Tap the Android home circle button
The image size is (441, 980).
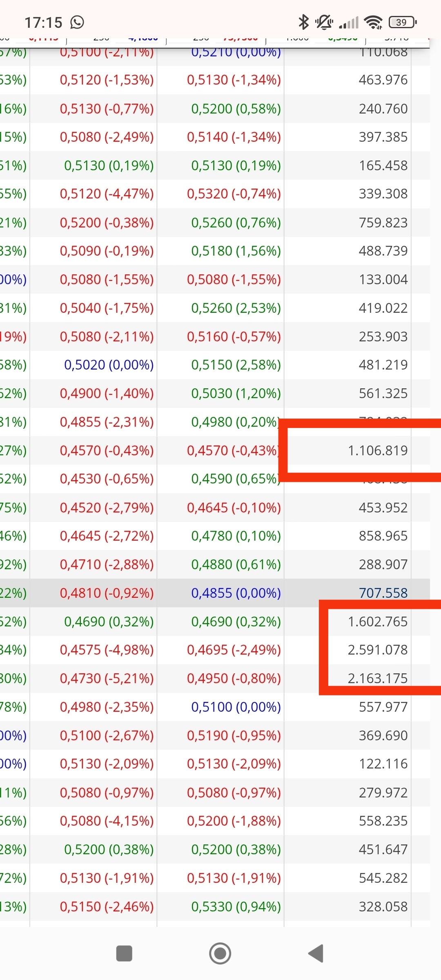(220, 953)
